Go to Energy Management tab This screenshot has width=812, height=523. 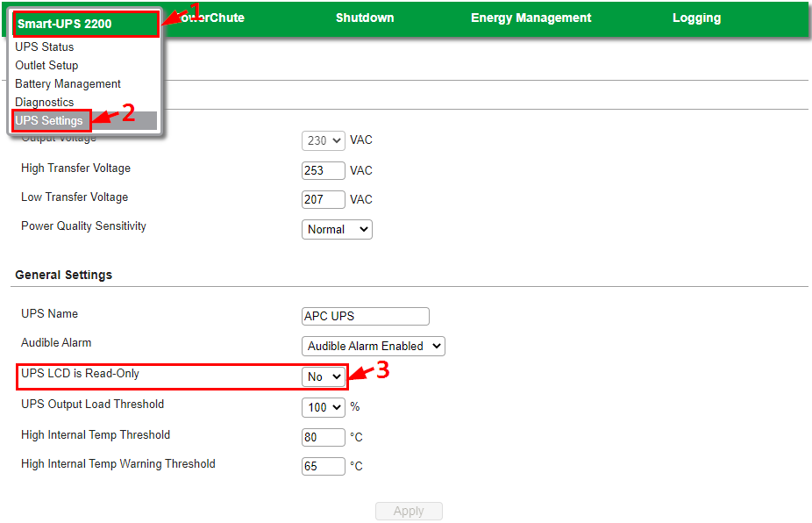pyautogui.click(x=531, y=18)
